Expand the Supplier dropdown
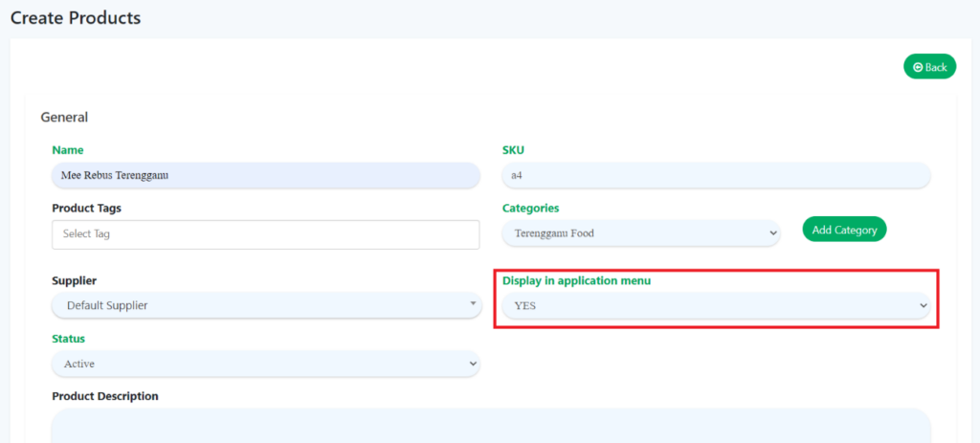 pyautogui.click(x=265, y=305)
